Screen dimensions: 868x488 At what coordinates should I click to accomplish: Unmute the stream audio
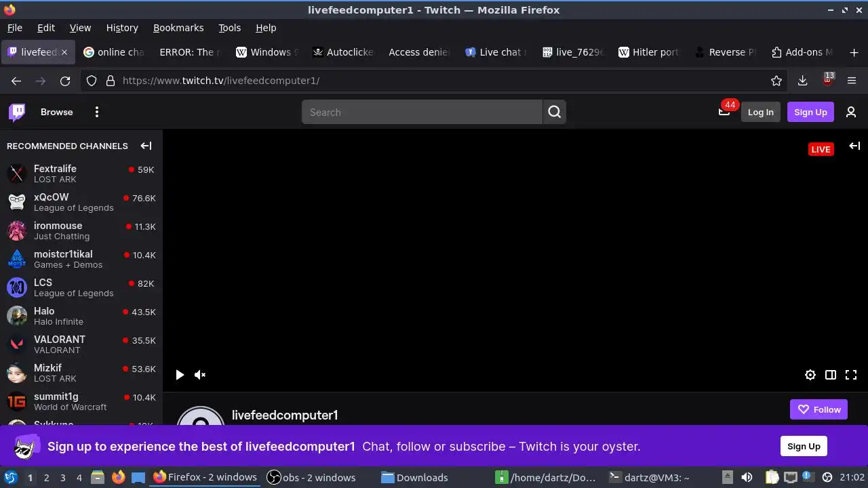pyautogui.click(x=200, y=375)
